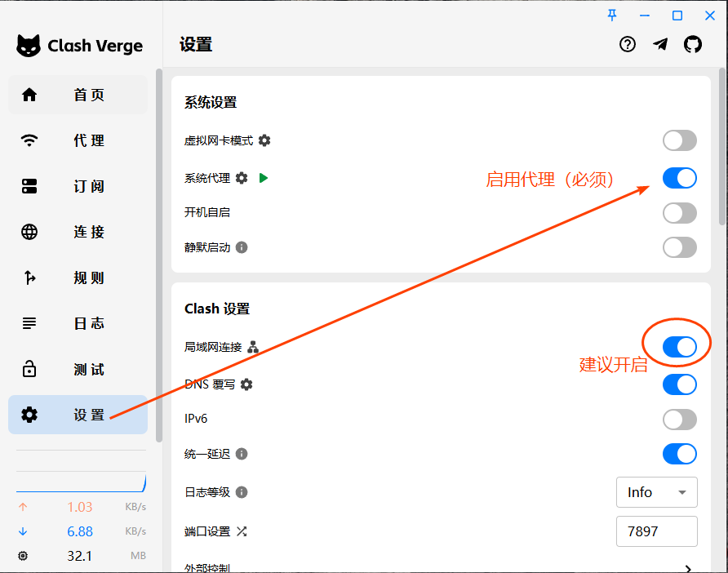Click the 端口设置 port field 7897

[656, 531]
